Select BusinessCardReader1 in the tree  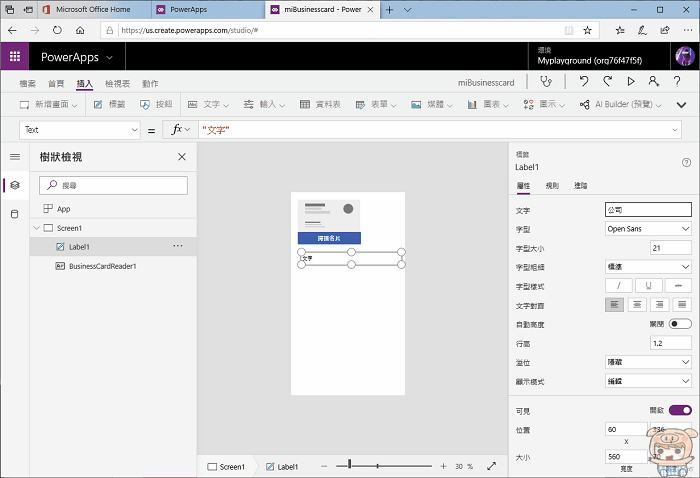pos(101,266)
